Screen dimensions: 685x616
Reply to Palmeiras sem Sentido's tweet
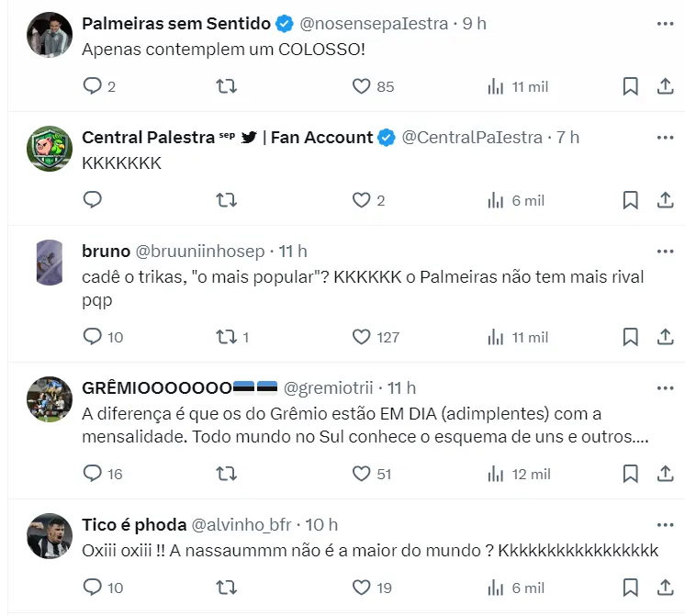[93, 86]
